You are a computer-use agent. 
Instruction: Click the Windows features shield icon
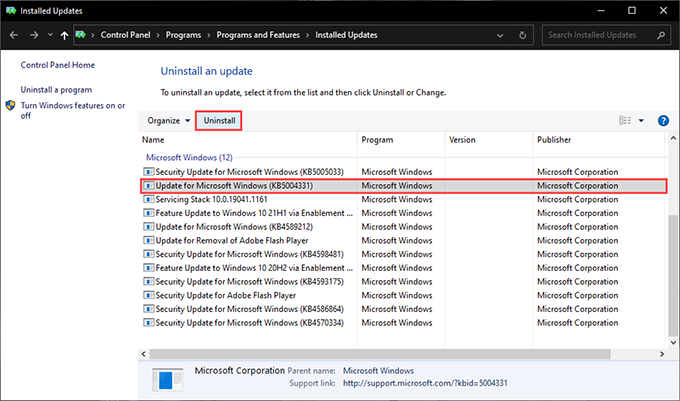point(11,105)
